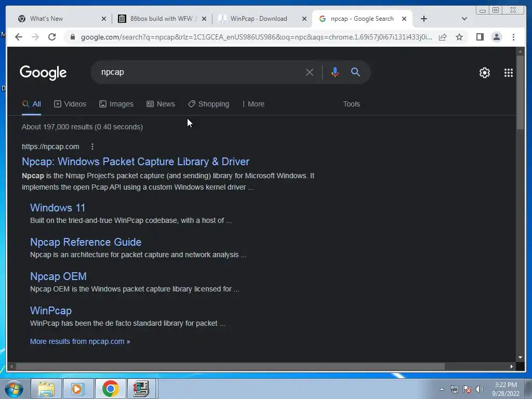Image resolution: width=532 pixels, height=399 pixels.
Task: Click the horizontal scrollbar right arrow
Action: pos(512,366)
